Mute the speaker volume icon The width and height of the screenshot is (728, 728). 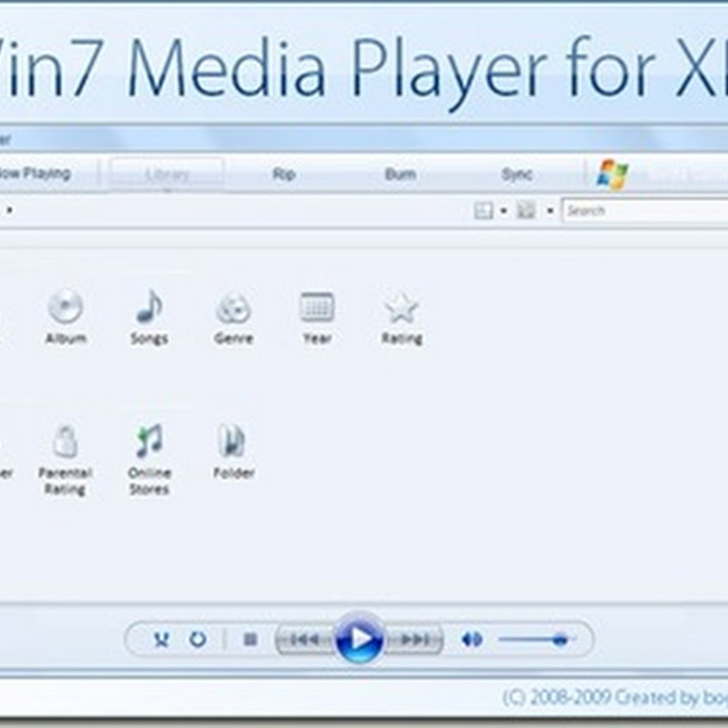472,640
